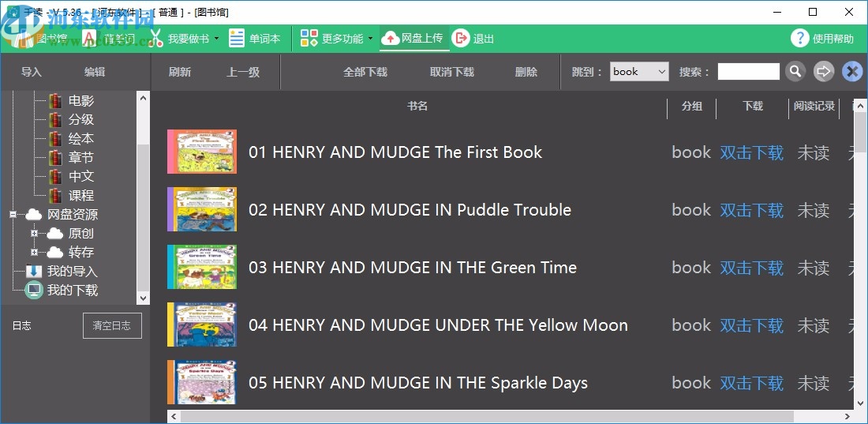The image size is (868, 424).
Task: Click the 删除 button
Action: click(526, 72)
